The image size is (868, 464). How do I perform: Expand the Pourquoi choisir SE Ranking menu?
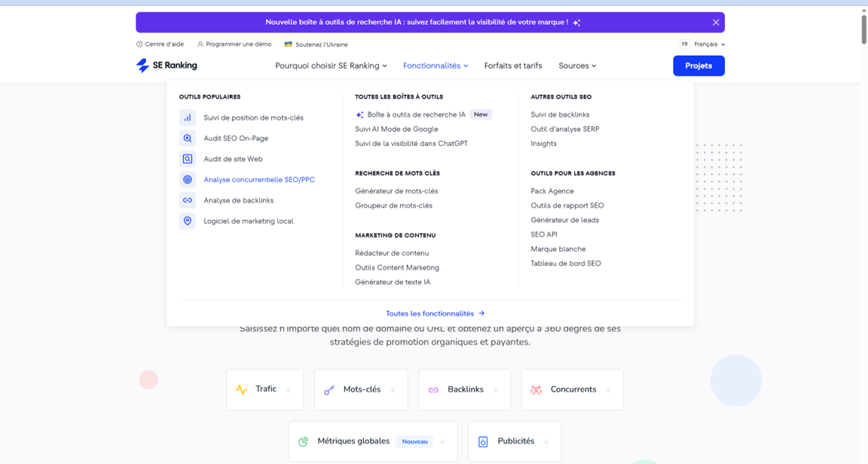(x=331, y=66)
